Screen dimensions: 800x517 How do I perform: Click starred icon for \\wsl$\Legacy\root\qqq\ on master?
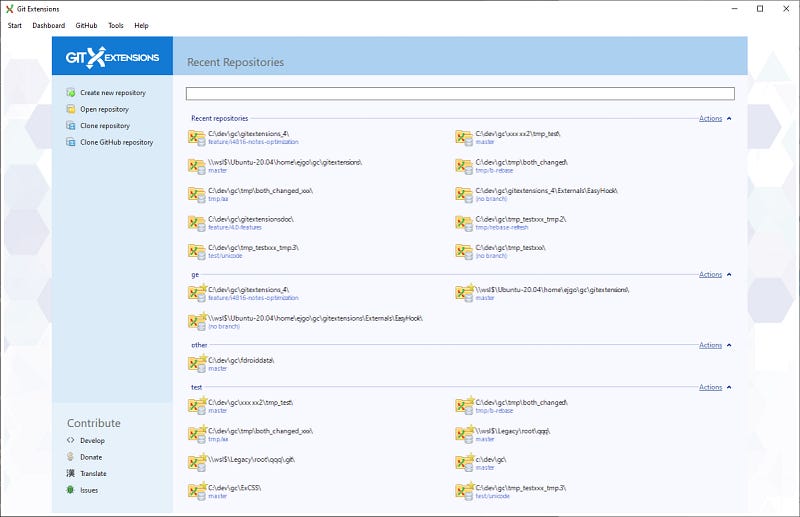pyautogui.click(x=465, y=434)
